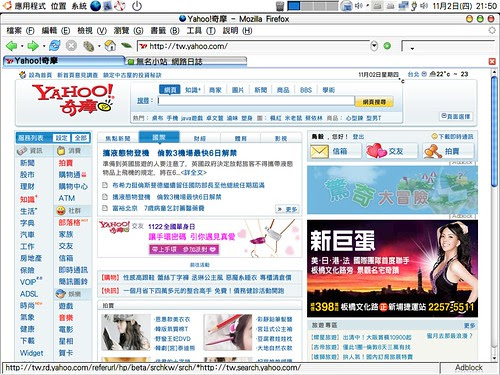Open the 編輯 (E) menu
Viewport: 500px width, 375px height.
(56, 31)
